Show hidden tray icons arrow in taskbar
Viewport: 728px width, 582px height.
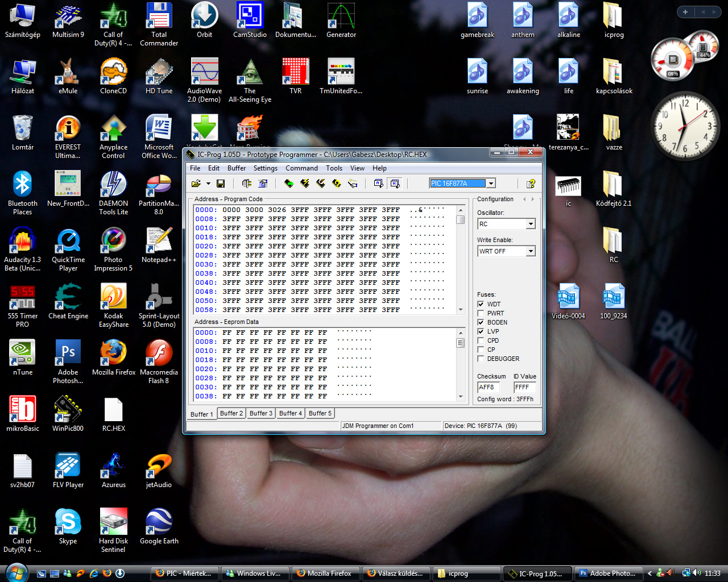[650, 573]
